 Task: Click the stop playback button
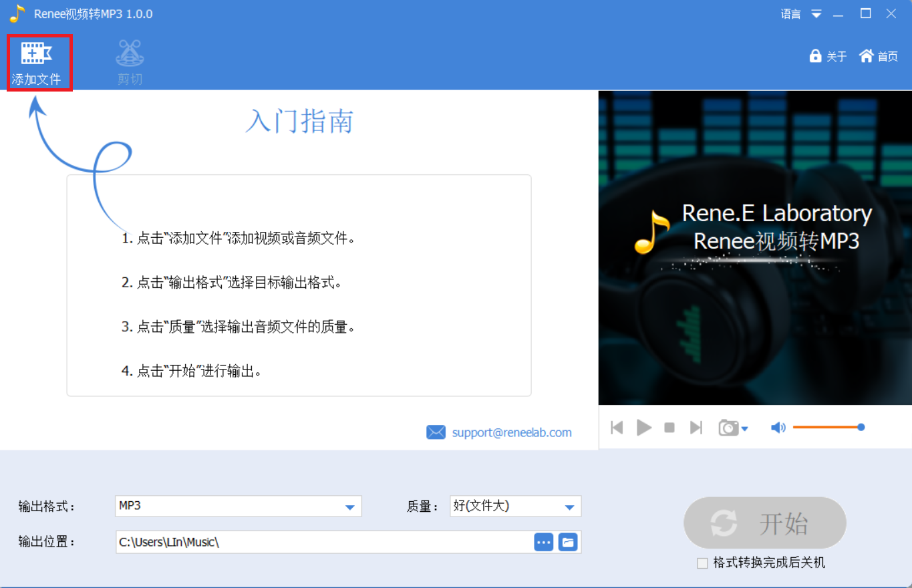point(669,428)
